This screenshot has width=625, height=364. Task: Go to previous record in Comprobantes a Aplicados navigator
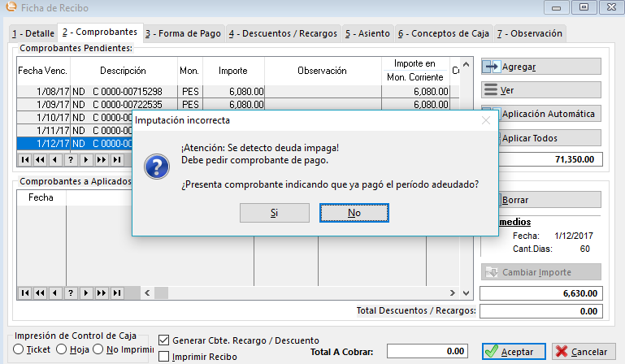click(x=55, y=292)
